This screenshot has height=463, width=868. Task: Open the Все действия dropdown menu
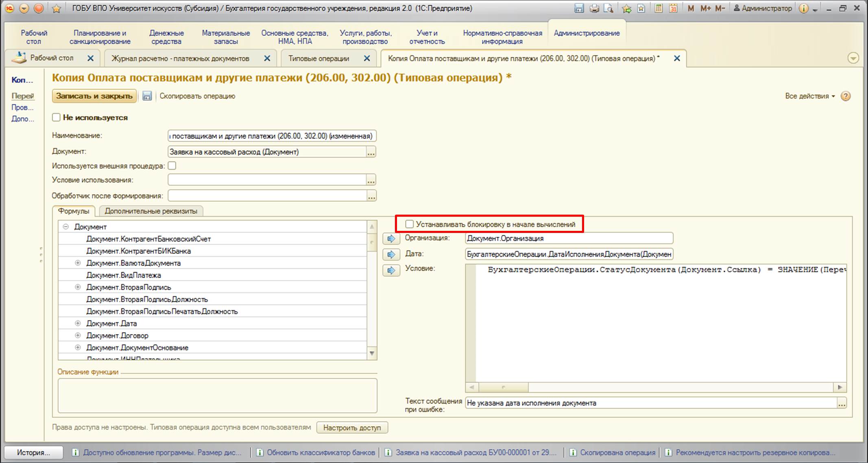tap(810, 96)
